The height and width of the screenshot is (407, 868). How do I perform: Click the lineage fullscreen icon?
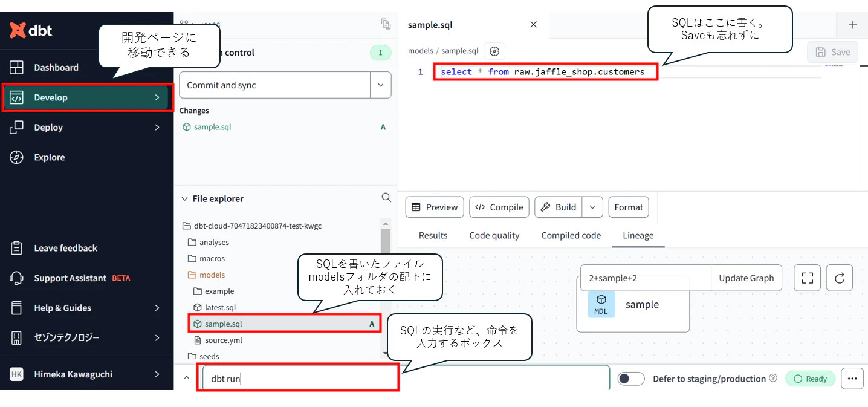pos(807,278)
